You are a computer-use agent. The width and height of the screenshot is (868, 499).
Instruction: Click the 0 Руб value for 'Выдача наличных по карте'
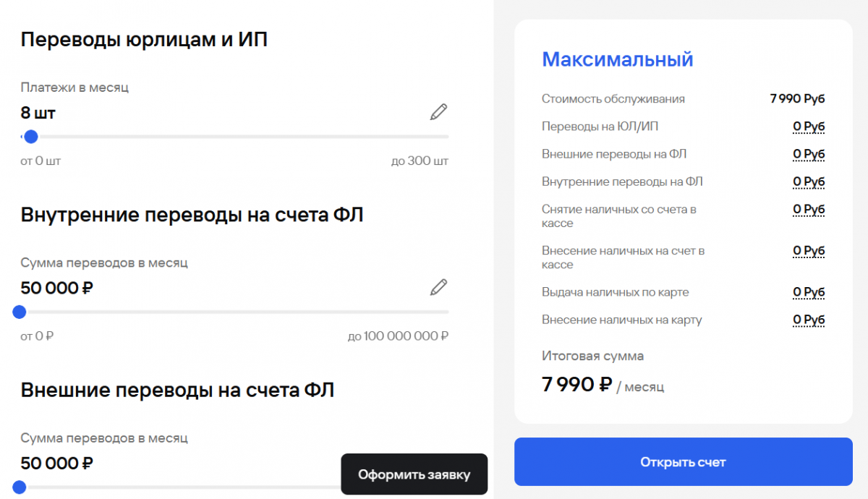pos(809,292)
